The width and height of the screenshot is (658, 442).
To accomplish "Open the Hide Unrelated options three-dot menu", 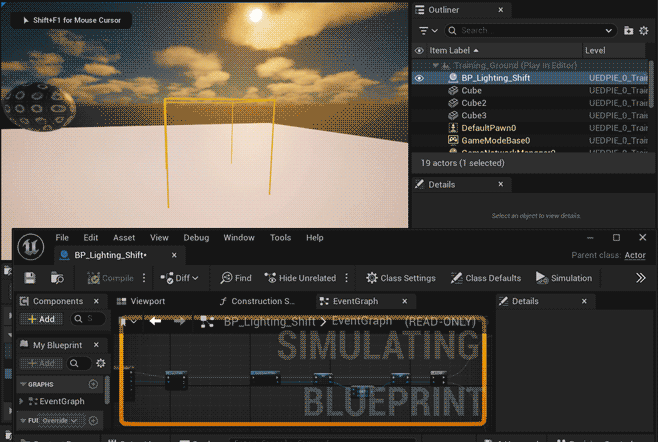I will (x=347, y=278).
